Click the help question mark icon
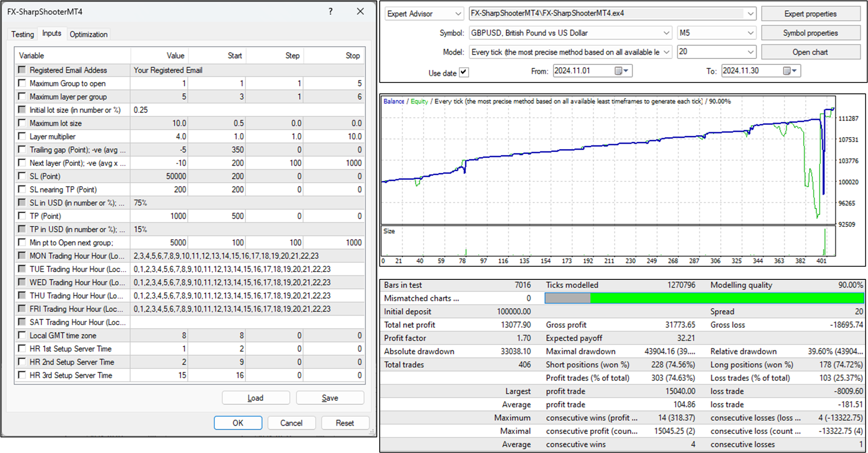Screen dimensions: 868x453 coord(330,11)
